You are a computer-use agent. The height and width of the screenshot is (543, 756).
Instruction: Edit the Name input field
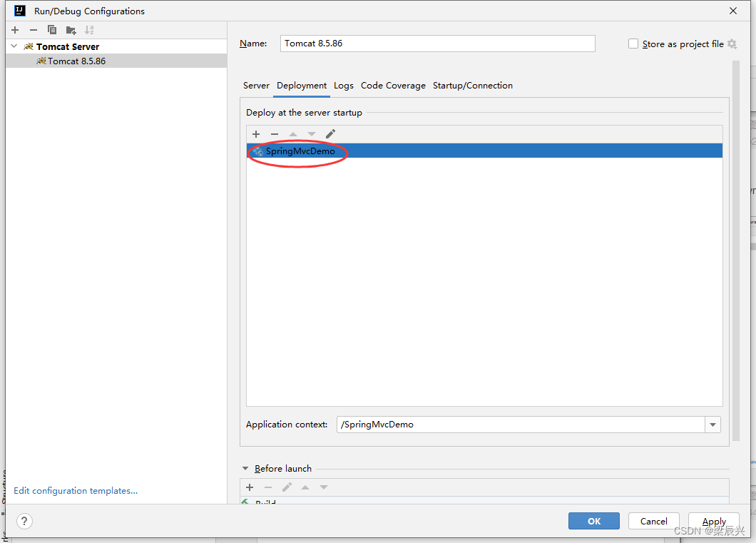[x=437, y=44]
